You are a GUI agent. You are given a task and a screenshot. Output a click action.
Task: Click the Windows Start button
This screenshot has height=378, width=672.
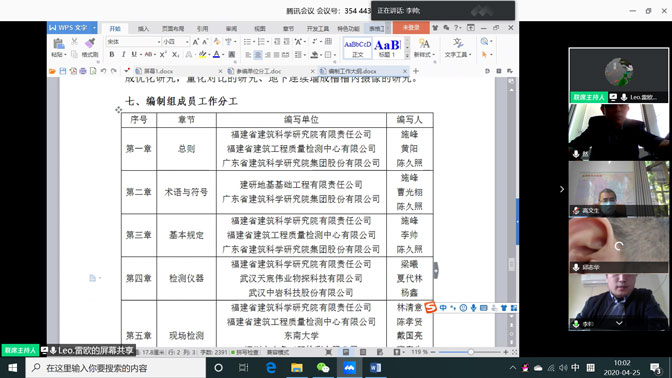click(x=12, y=368)
